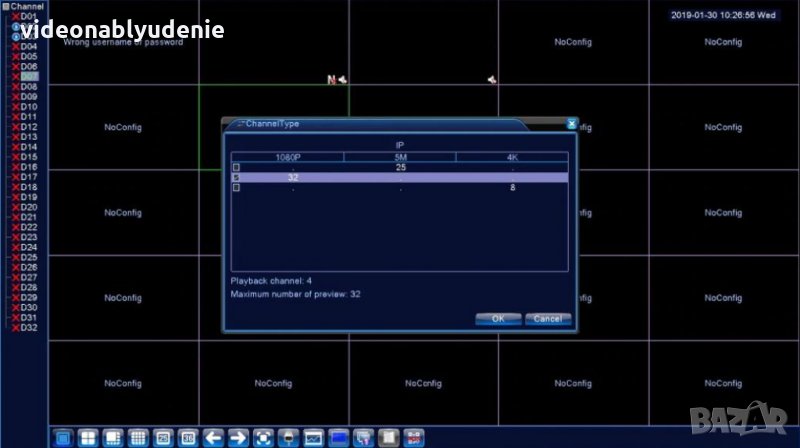800x448 pixels.
Task: Select channel D16 in channel list
Action: pos(29,167)
